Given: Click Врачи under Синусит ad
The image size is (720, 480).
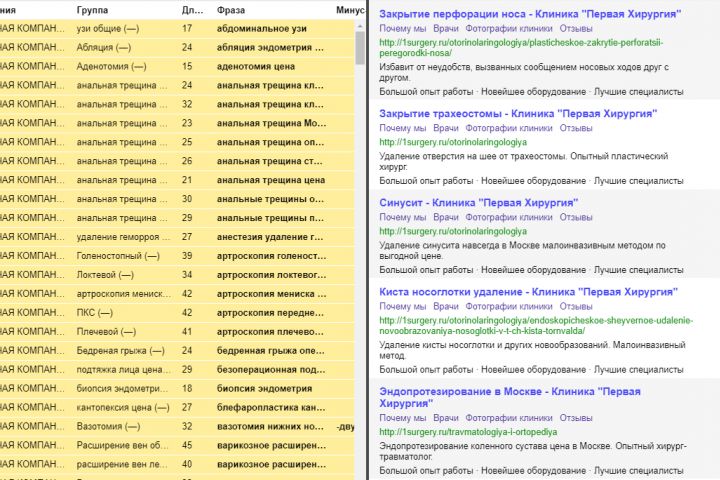Looking at the screenshot, I should coord(446,217).
